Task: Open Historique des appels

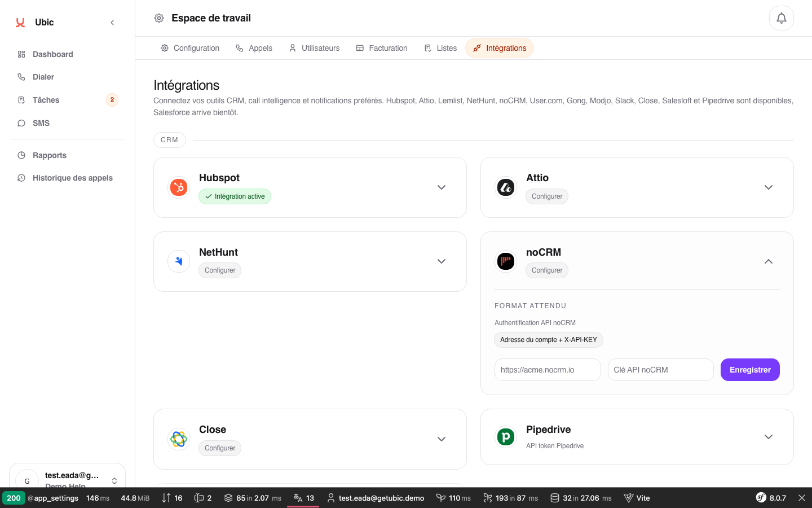Action: click(67, 178)
